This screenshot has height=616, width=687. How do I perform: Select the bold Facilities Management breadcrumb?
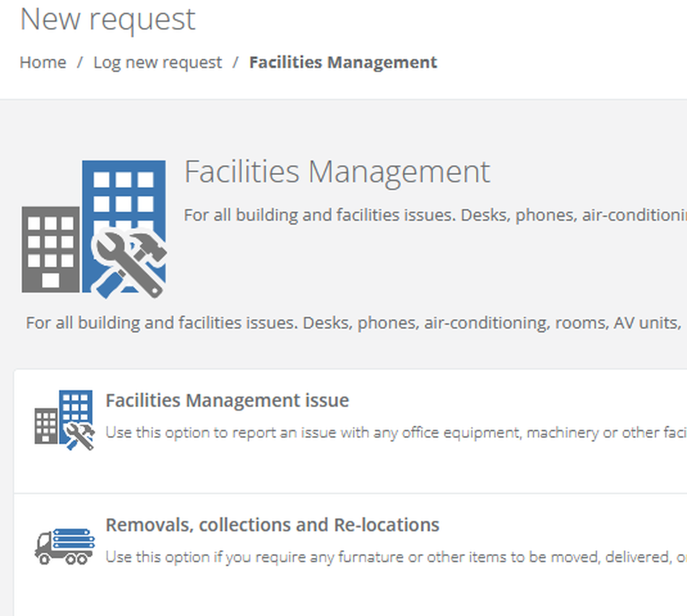(343, 62)
